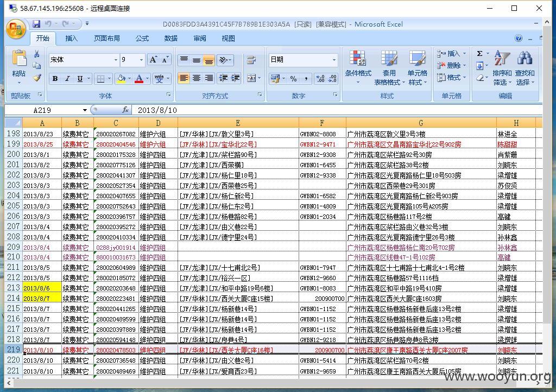This screenshot has width=556, height=392.
Task: Apply comma style number format
Action: [306, 78]
